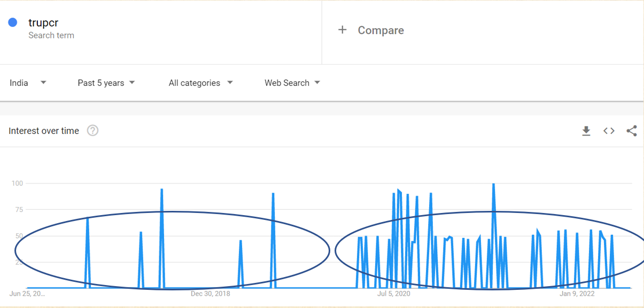Viewport: 644px width, 308px height.
Task: Select the peak at value 100
Action: [493, 185]
